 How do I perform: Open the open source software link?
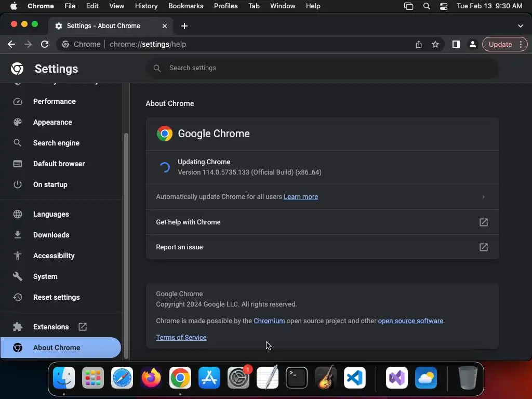(410, 321)
